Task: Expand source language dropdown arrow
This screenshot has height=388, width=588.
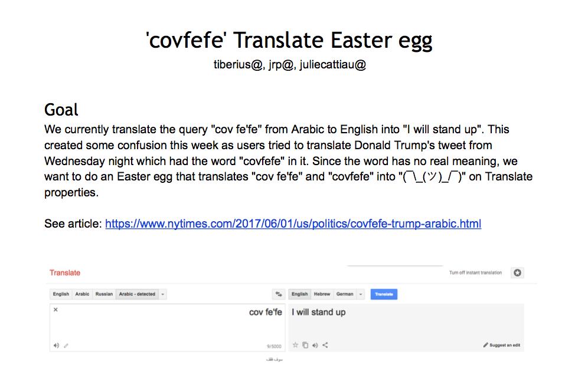Action: [163, 294]
